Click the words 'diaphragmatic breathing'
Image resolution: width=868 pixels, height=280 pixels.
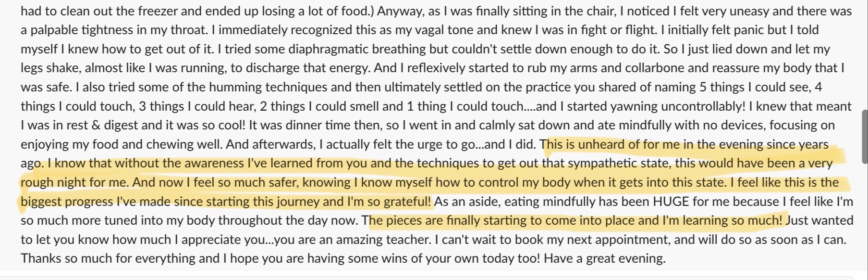pyautogui.click(x=357, y=49)
